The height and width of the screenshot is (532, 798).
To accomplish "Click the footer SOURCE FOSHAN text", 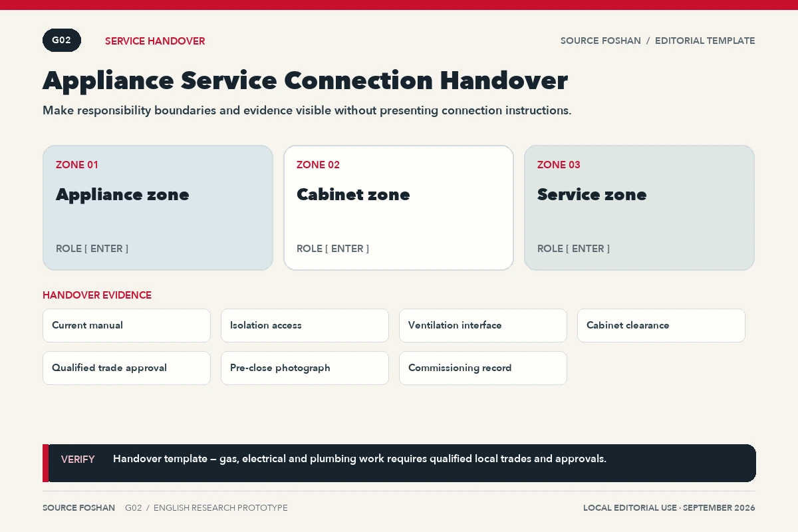I will click(78, 508).
